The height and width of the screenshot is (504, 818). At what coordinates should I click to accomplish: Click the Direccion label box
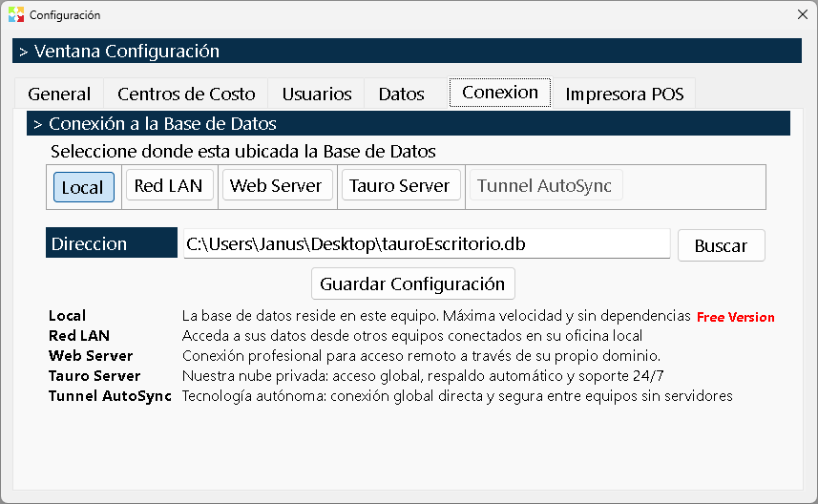pyautogui.click(x=111, y=242)
